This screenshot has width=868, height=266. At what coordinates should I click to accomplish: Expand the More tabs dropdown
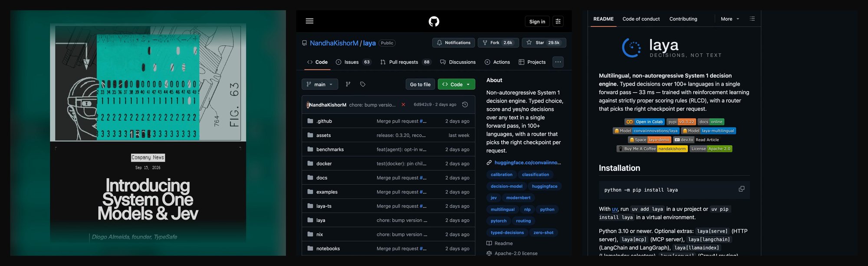pos(730,19)
